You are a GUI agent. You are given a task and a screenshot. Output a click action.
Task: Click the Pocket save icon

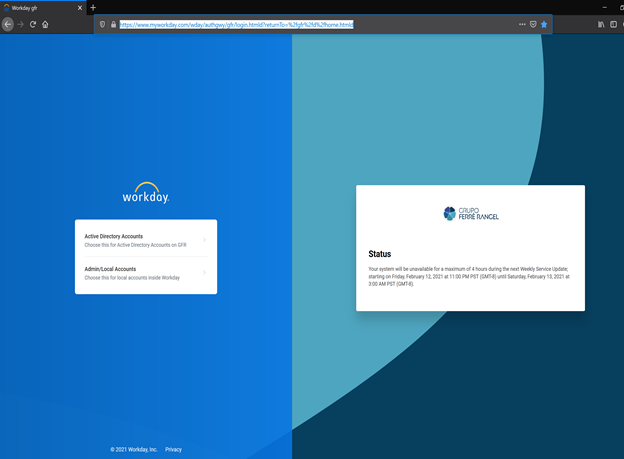(533, 24)
